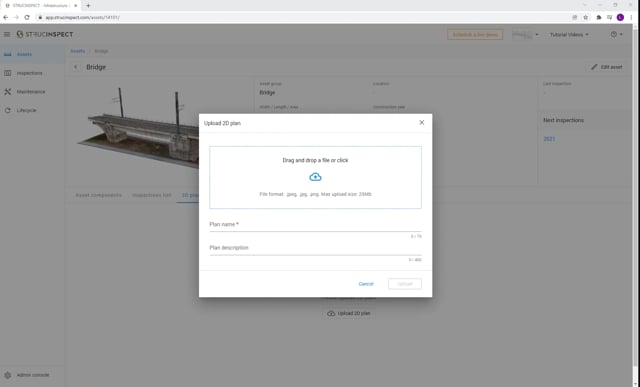Go forward in browser history
Viewport: 640px width, 387px height.
(16, 17)
